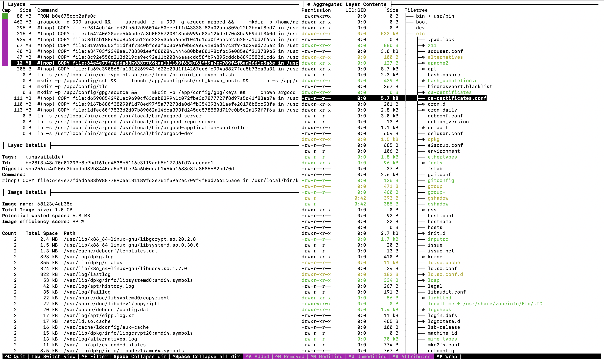This screenshot has height=364, width=604.
Task: Collapse the etc directory tree
Action: [420, 34]
